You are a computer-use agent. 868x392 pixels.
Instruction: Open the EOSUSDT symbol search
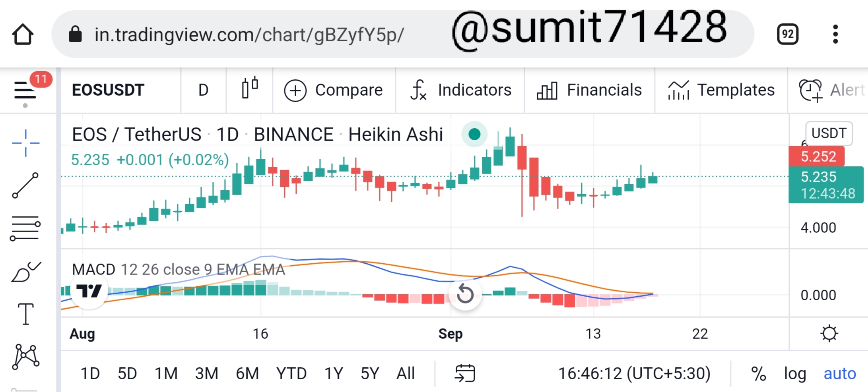(x=108, y=90)
